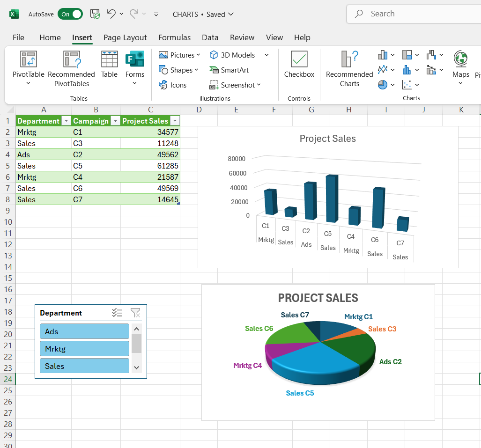Open Recommended PivotTables
Screen dimensions: 481x448
click(x=71, y=69)
